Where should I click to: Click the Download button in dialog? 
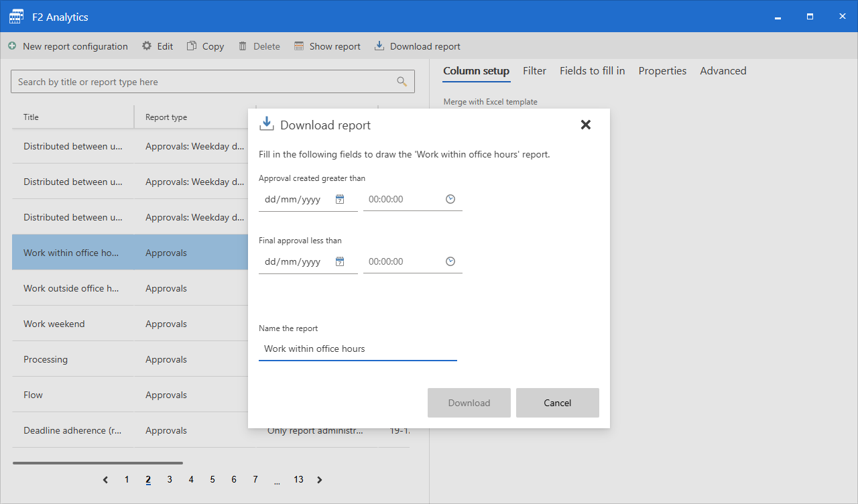click(x=469, y=403)
